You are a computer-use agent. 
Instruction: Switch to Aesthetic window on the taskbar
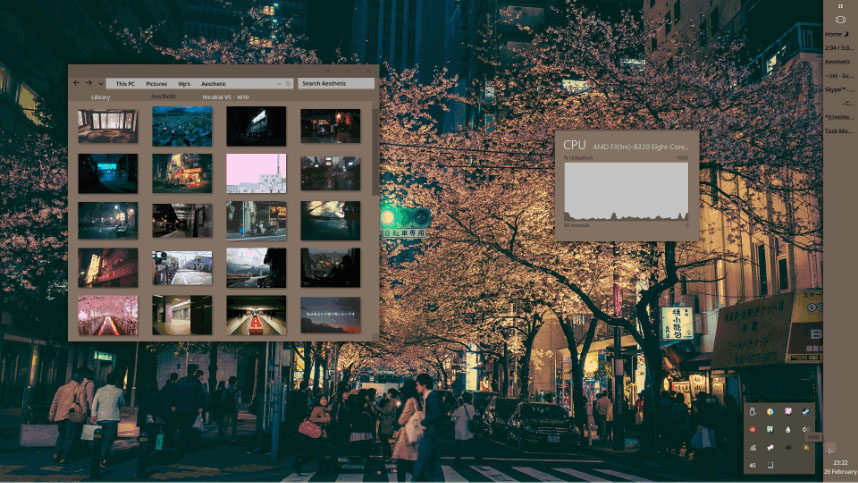coord(838,62)
